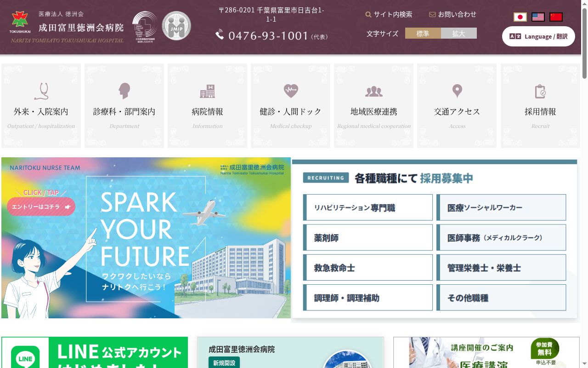Open リハビリテーション専門職 recruiting link
This screenshot has width=588, height=368.
click(x=368, y=207)
